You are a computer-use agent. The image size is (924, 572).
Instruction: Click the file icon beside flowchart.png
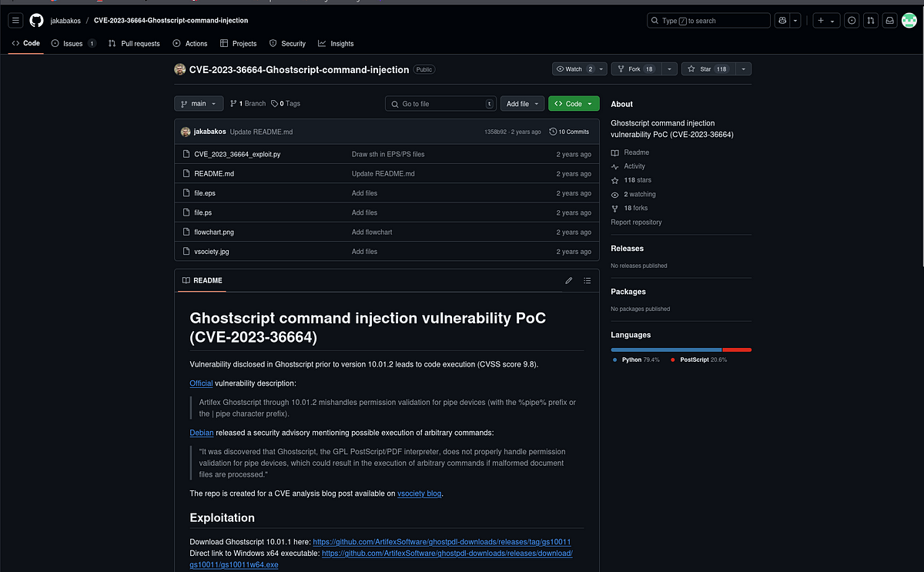[186, 232]
